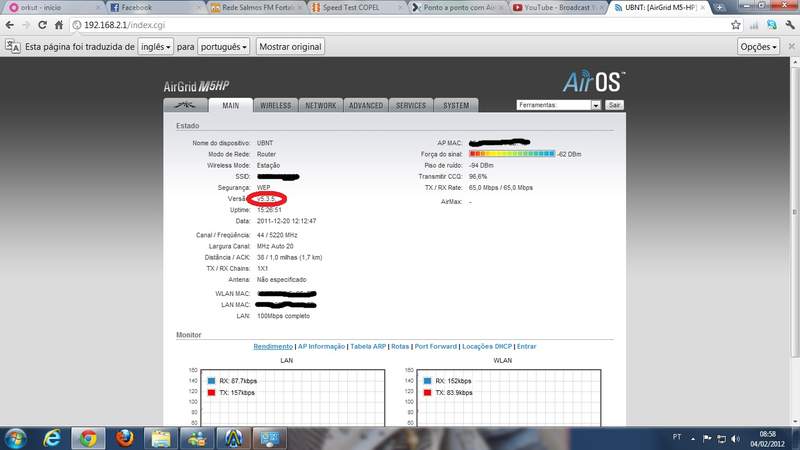Open the 'Locações DHCP' link
This screenshot has height=450, width=800.
487,346
